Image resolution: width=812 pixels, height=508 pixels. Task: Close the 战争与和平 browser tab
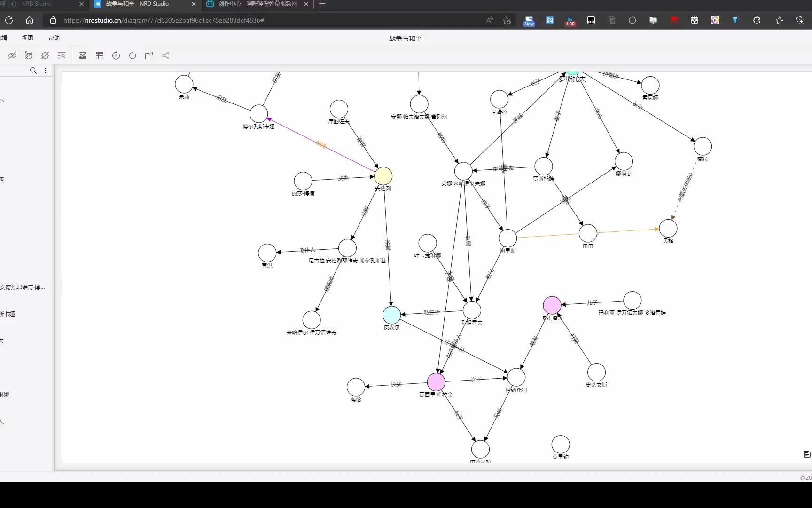pos(194,4)
